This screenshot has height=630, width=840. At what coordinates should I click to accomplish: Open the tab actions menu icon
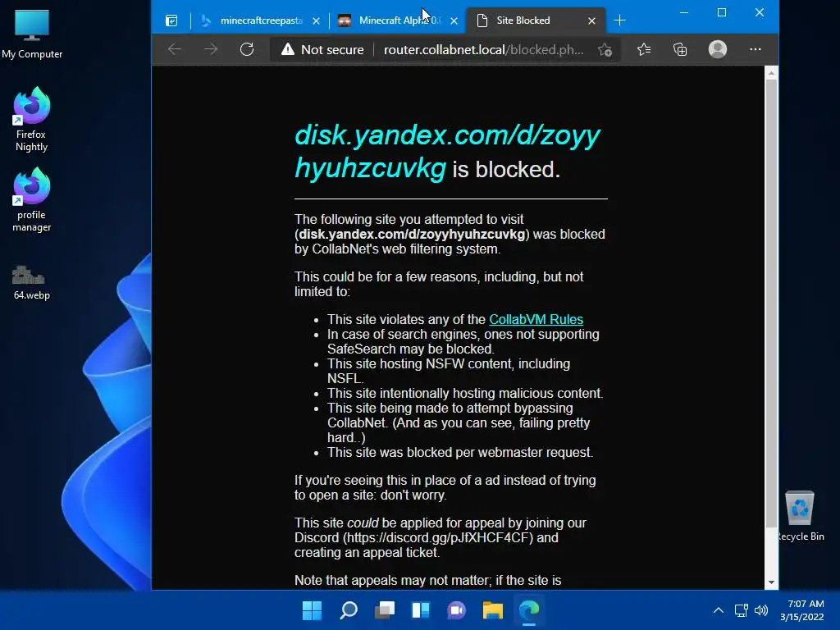click(171, 21)
